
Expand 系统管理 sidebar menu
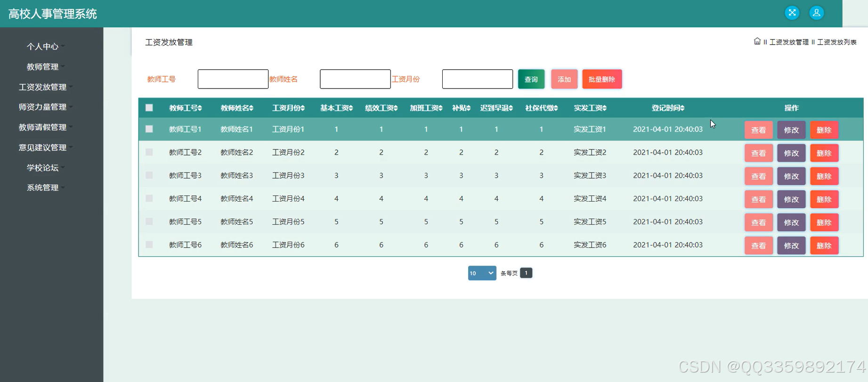[46, 187]
